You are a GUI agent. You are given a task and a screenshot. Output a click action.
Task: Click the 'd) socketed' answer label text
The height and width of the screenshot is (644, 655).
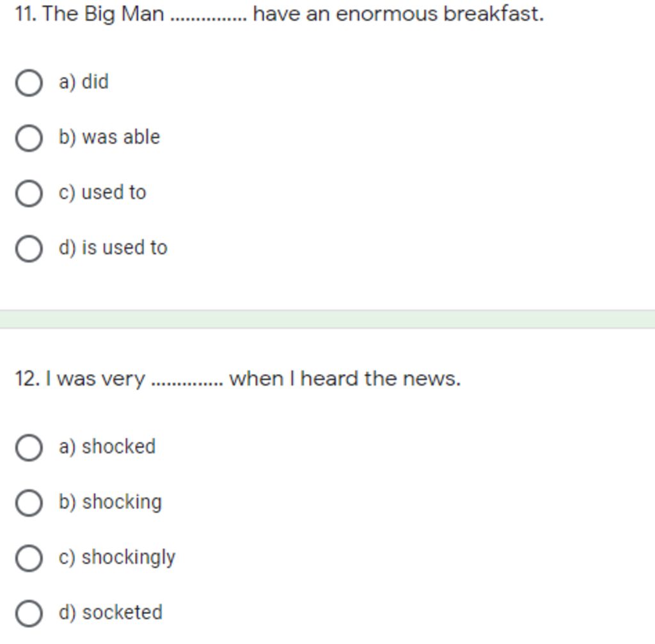pos(111,613)
